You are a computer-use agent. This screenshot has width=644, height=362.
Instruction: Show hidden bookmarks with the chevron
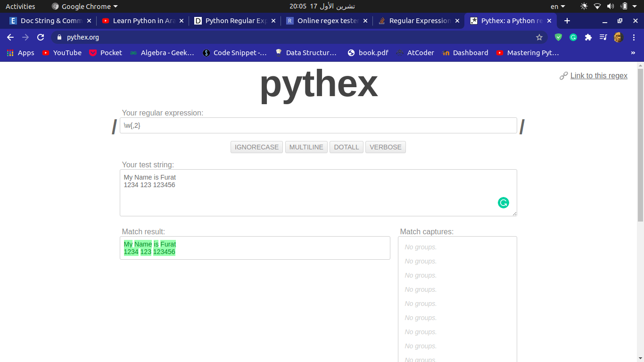coord(633,53)
